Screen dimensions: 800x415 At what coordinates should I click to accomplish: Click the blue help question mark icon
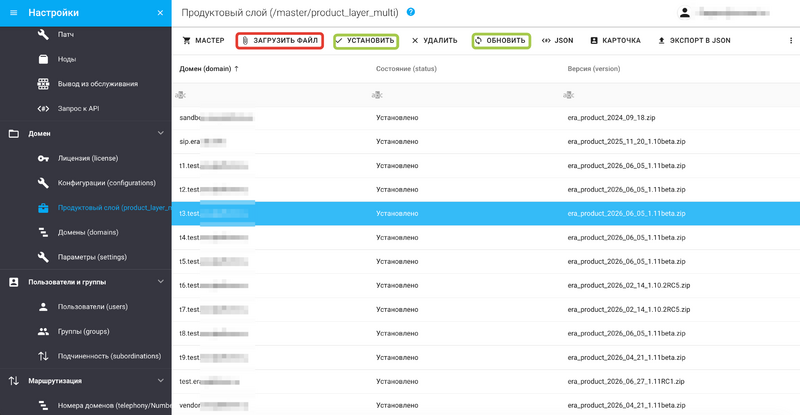[411, 12]
